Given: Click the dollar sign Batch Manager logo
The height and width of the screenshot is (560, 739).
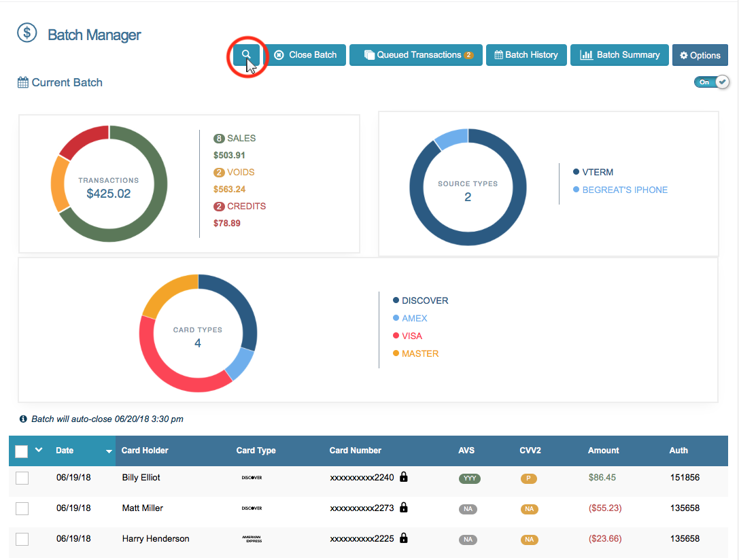Looking at the screenshot, I should [27, 33].
